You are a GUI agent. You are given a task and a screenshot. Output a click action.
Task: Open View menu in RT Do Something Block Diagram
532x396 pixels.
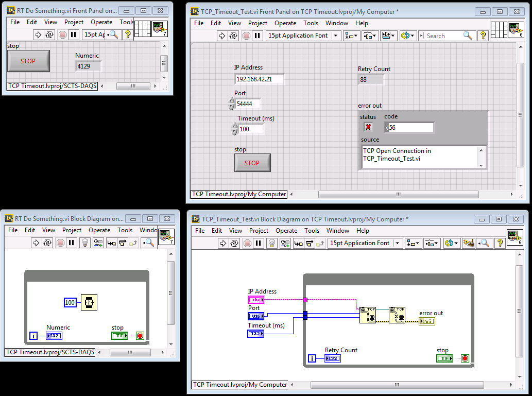(48, 230)
